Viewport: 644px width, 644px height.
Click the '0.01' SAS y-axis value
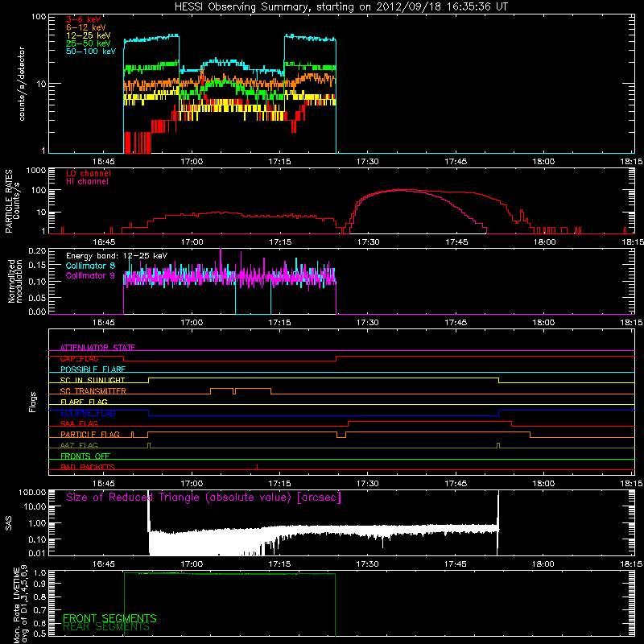pos(37,553)
